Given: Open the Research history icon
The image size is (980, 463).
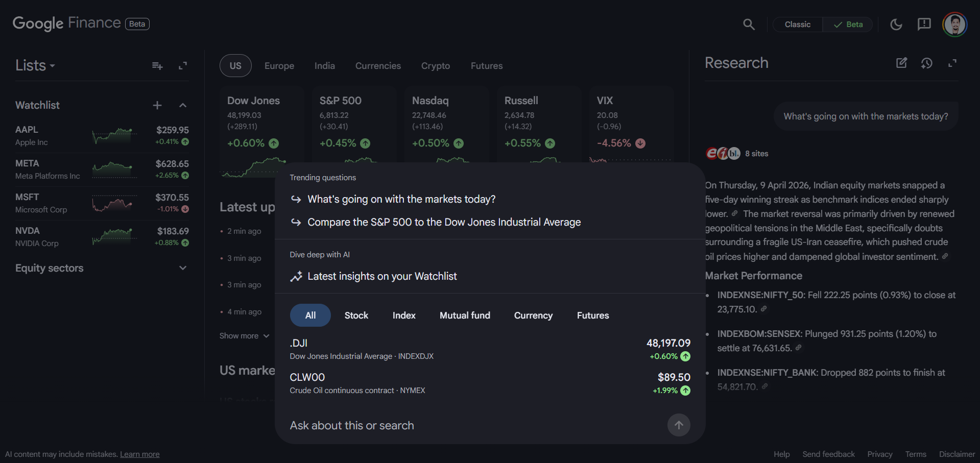Looking at the screenshot, I should point(927,63).
